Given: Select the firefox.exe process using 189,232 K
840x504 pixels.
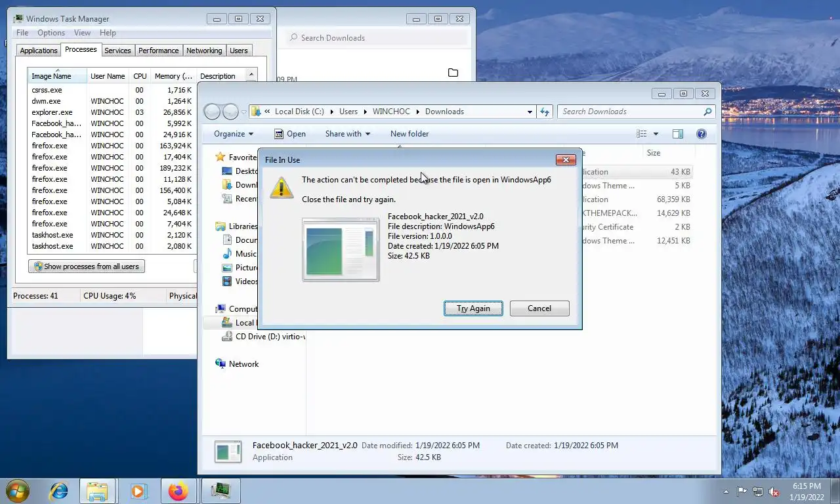Looking at the screenshot, I should pos(112,168).
